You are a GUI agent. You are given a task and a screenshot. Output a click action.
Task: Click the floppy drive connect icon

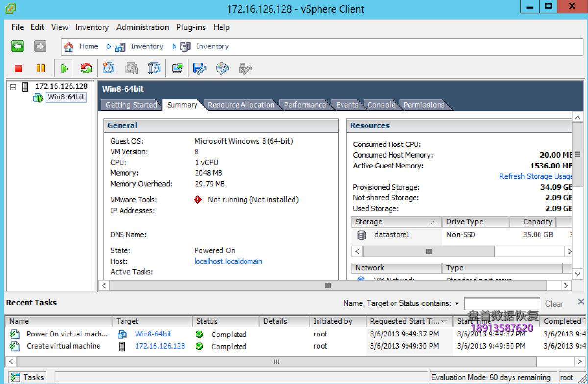point(199,69)
